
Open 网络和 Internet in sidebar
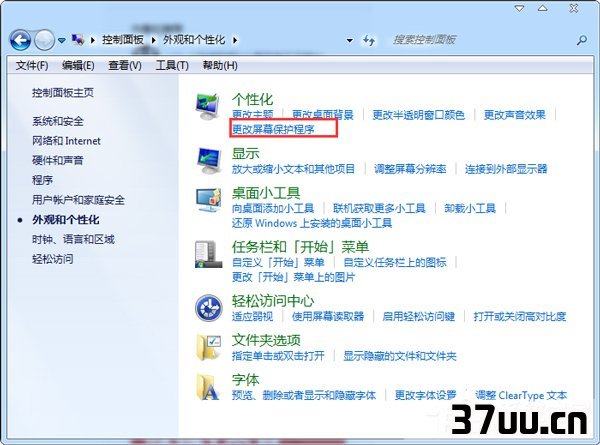[66, 141]
